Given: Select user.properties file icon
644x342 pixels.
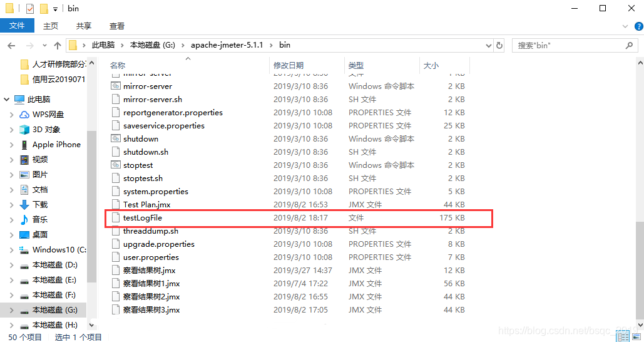Looking at the screenshot, I should [x=116, y=257].
